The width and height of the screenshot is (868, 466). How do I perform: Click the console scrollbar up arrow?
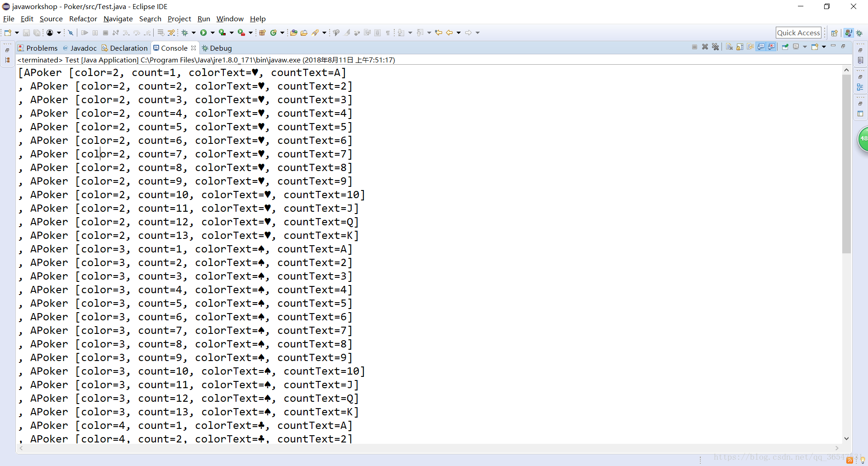point(846,70)
